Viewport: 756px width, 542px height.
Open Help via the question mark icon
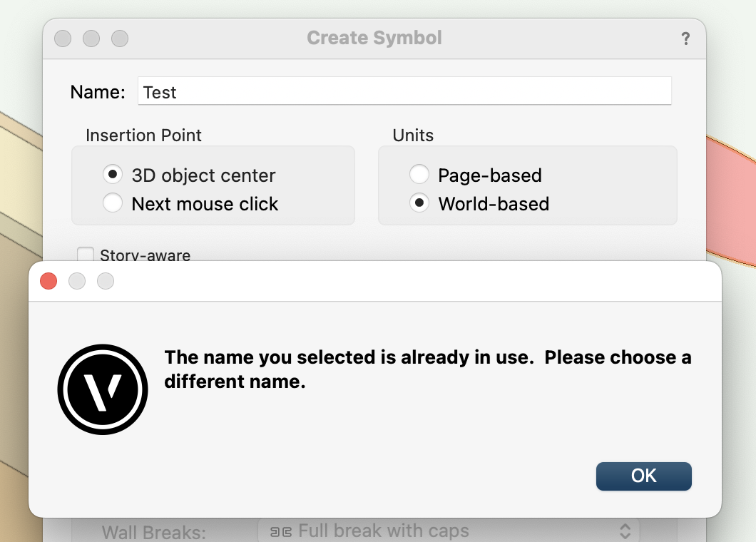685,39
